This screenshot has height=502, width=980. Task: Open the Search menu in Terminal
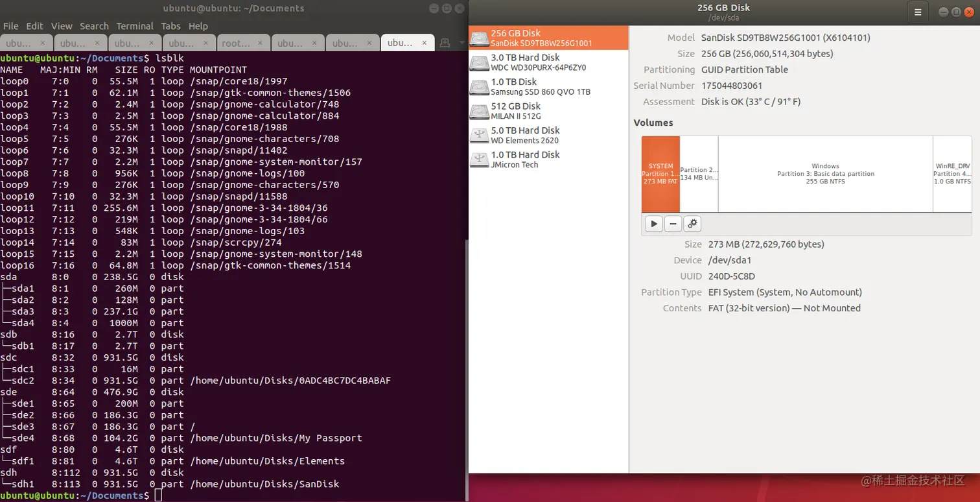point(94,26)
